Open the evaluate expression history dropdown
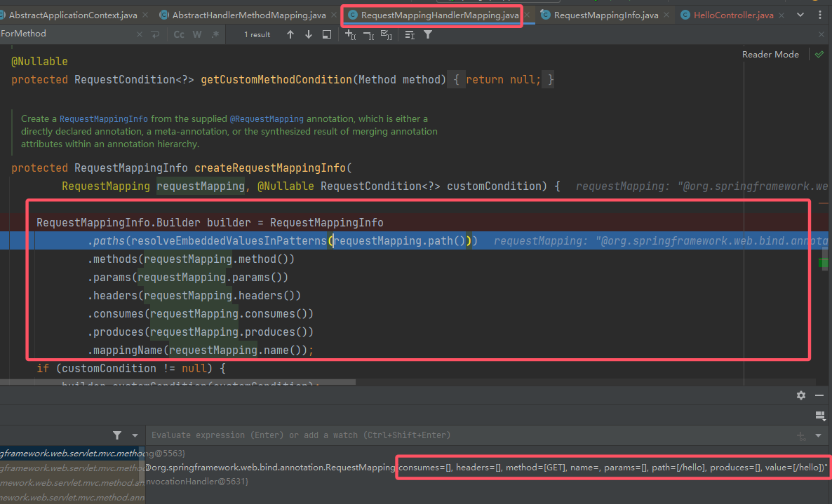832x504 pixels. click(818, 435)
